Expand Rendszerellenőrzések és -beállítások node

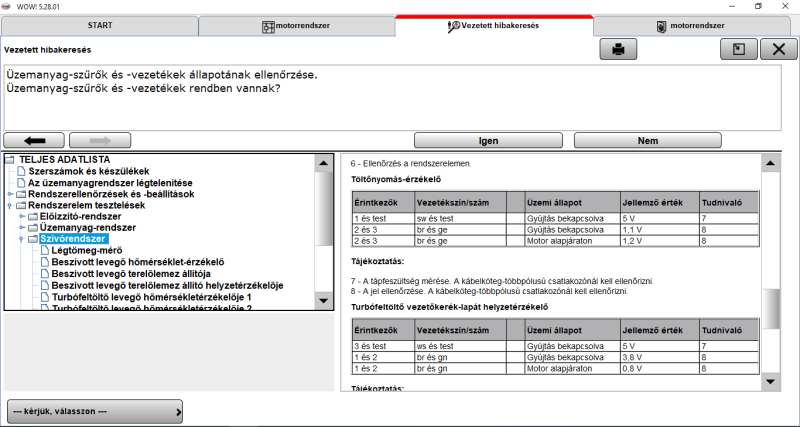tap(10, 194)
